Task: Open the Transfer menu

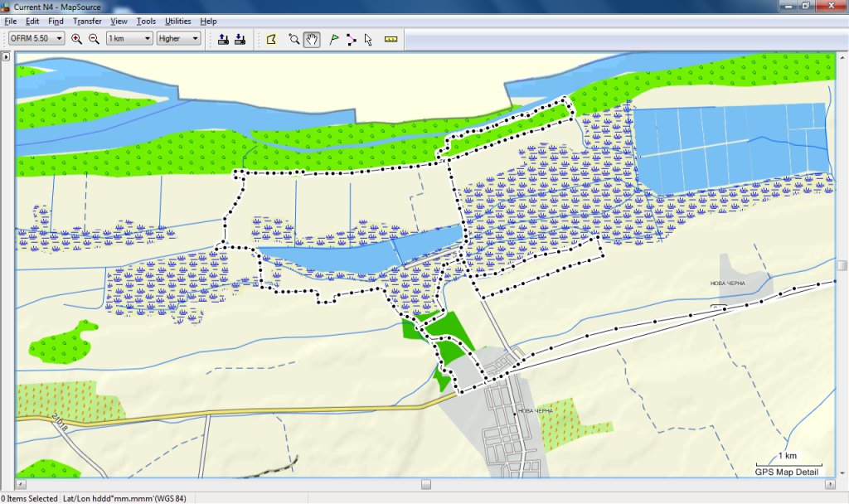Action: (x=87, y=21)
